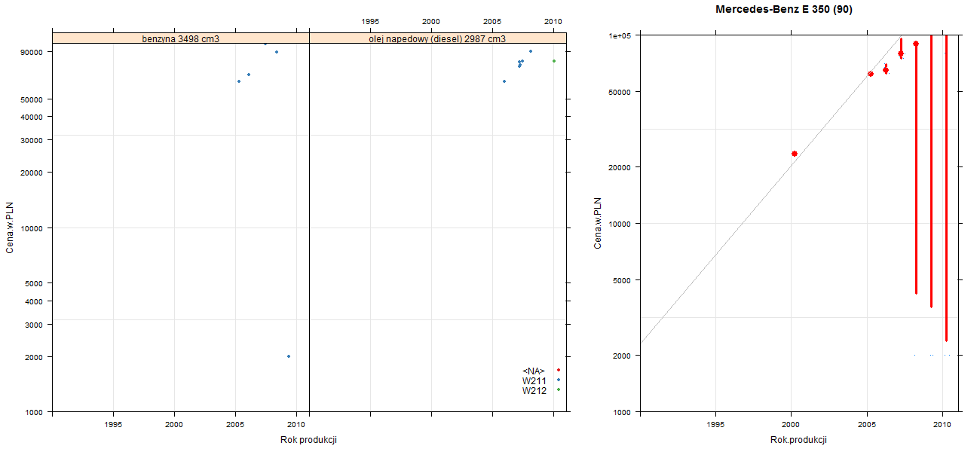Click the "2010" x-axis tick on the right chart
Viewport: 980px width, 452px height.
942,425
